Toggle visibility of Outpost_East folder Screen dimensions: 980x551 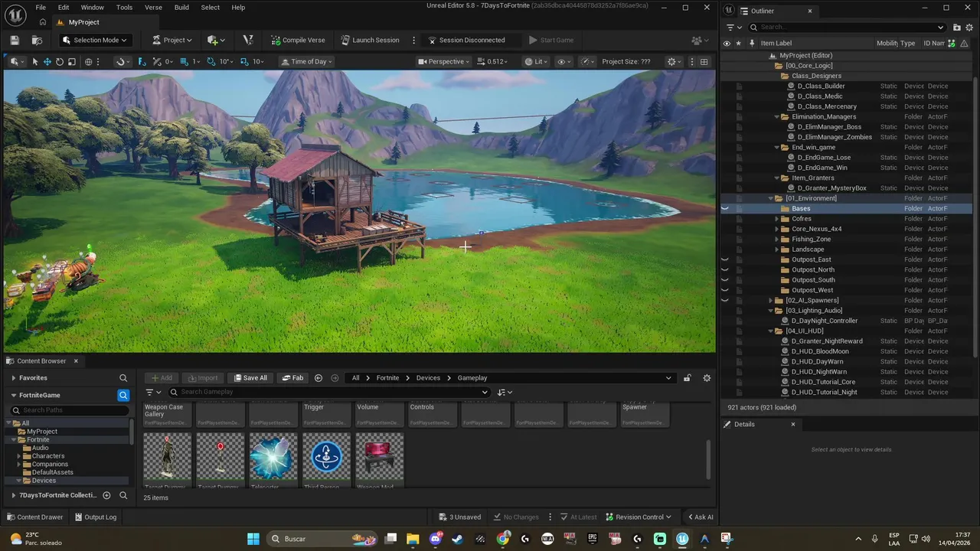coord(725,259)
